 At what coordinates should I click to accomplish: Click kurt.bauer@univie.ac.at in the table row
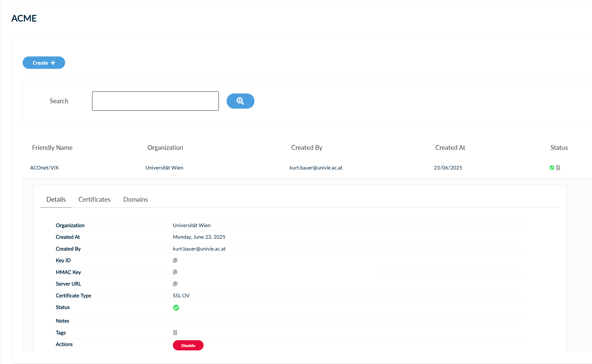pos(316,167)
